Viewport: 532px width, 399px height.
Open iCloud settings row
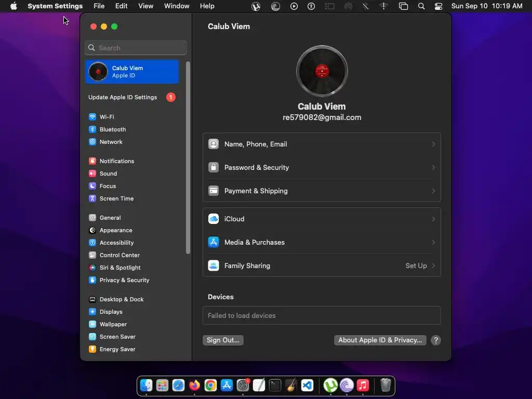[x=322, y=219]
